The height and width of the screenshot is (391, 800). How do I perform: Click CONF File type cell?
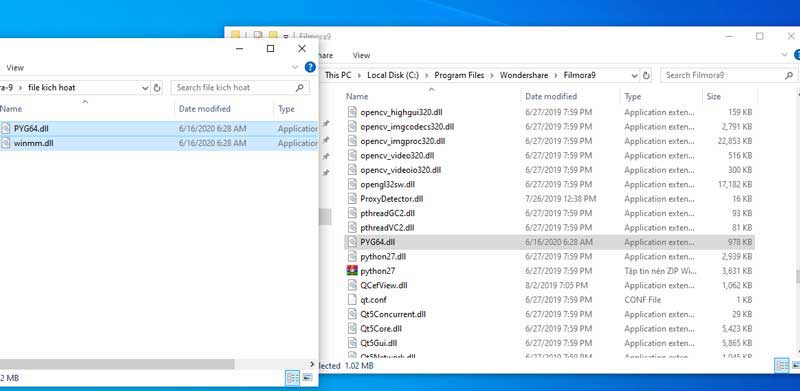coord(642,300)
